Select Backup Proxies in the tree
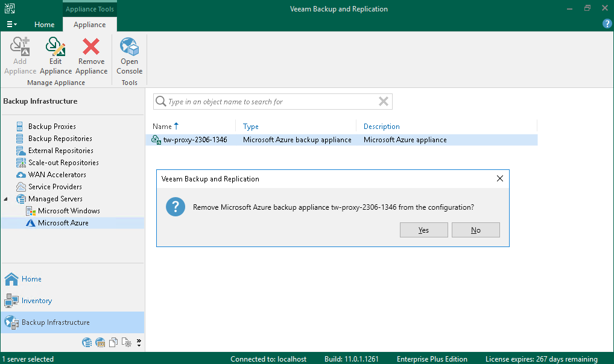The width and height of the screenshot is (614, 364). tap(52, 127)
